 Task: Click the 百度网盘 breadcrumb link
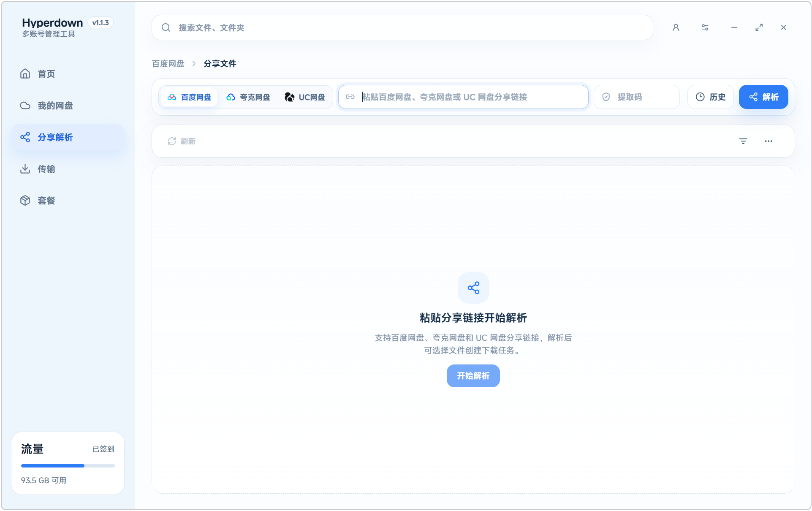[x=168, y=64]
